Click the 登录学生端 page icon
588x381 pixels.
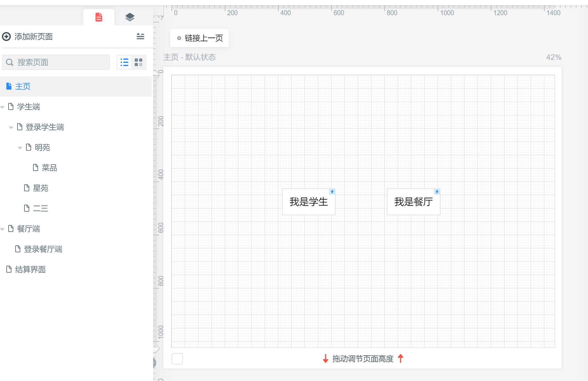point(20,127)
